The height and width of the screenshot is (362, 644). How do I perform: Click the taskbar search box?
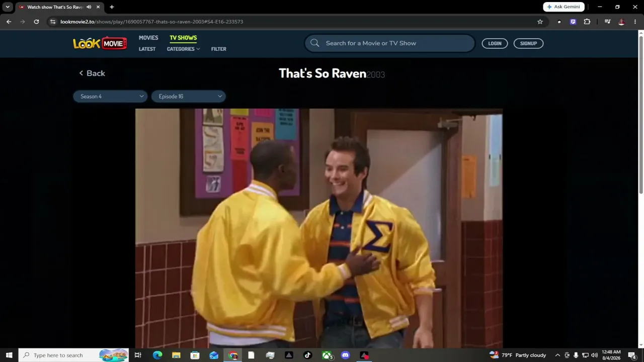point(74,355)
